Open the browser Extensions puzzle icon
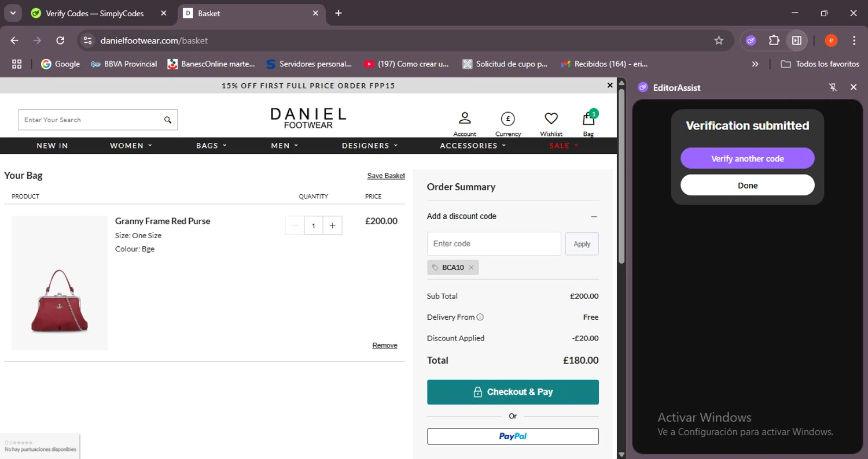The image size is (868, 459). tap(774, 40)
